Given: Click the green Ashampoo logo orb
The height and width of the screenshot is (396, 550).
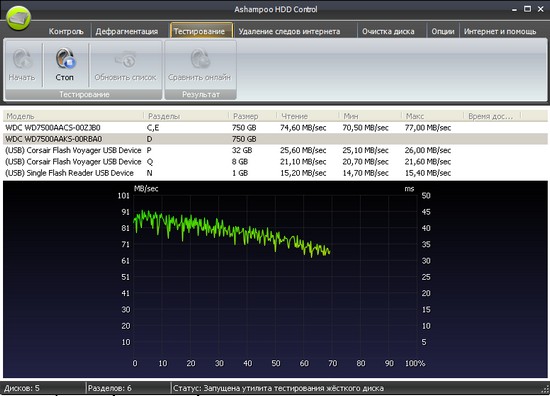Looking at the screenshot, I should click(18, 18).
